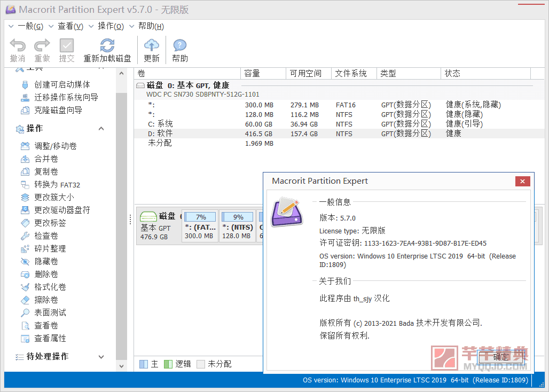Click the 版本: 5.7.0 text
Viewport: 549px width, 392px height.
[x=338, y=218]
